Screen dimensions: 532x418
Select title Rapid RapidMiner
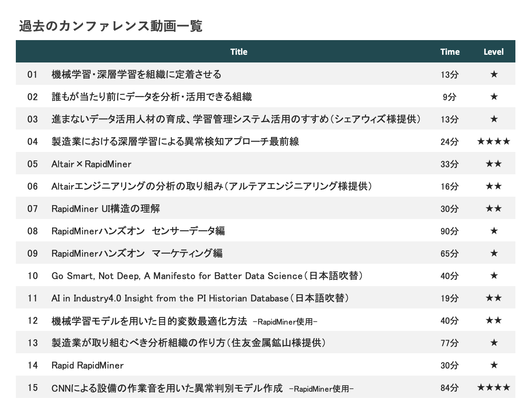pyautogui.click(x=88, y=365)
